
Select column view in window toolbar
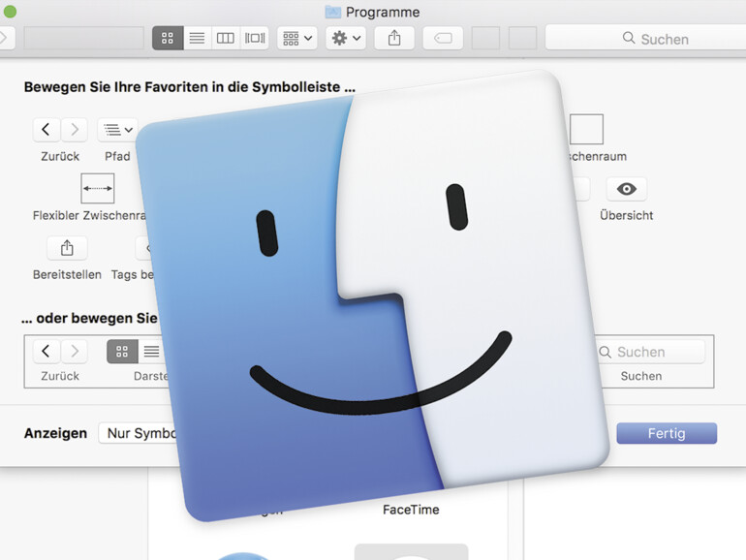[x=225, y=38]
